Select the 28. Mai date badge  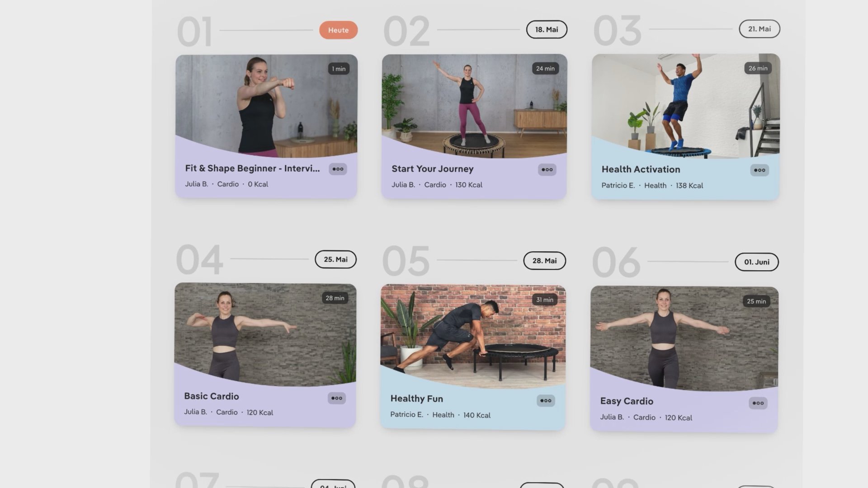tap(544, 261)
